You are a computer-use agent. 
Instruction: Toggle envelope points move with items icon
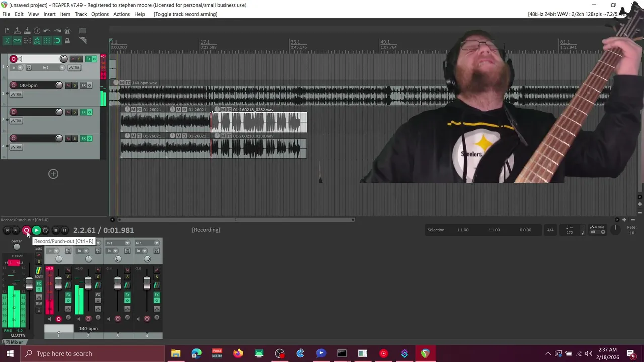pos(37,41)
